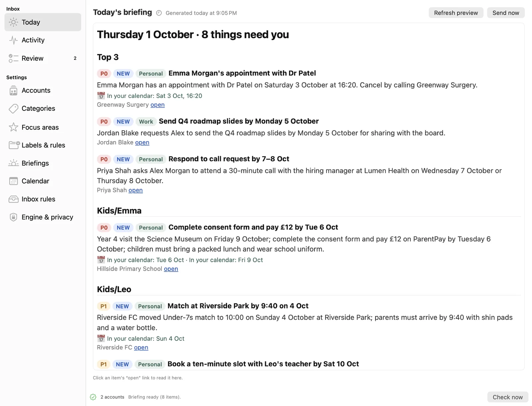Open the Accounts icon in Settings
The width and height of the screenshot is (532, 406).
coord(13,91)
